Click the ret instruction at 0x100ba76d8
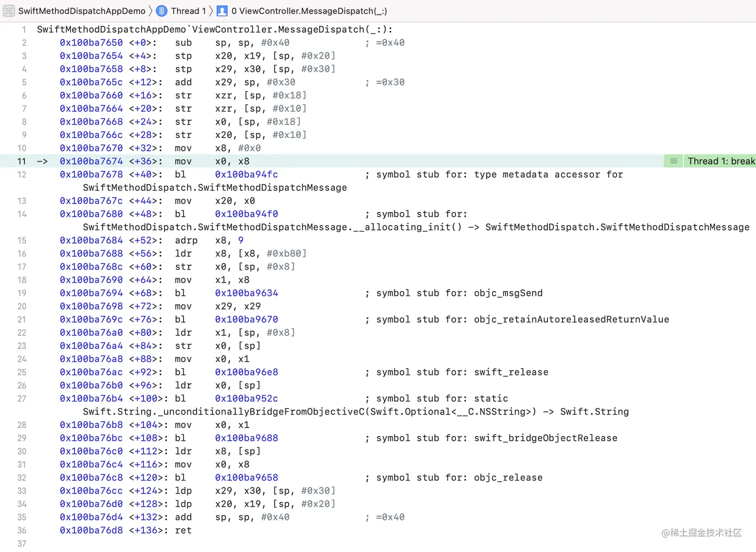 tap(183, 530)
